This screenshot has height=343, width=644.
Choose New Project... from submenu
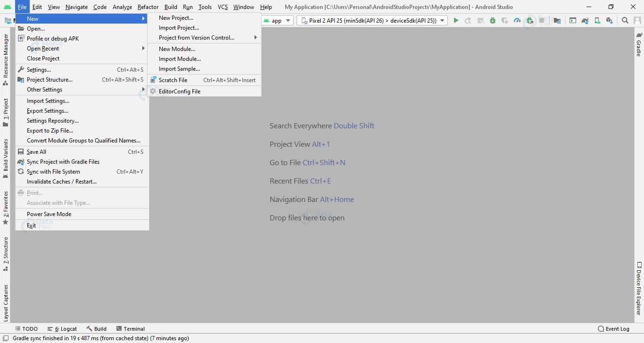[204, 18]
